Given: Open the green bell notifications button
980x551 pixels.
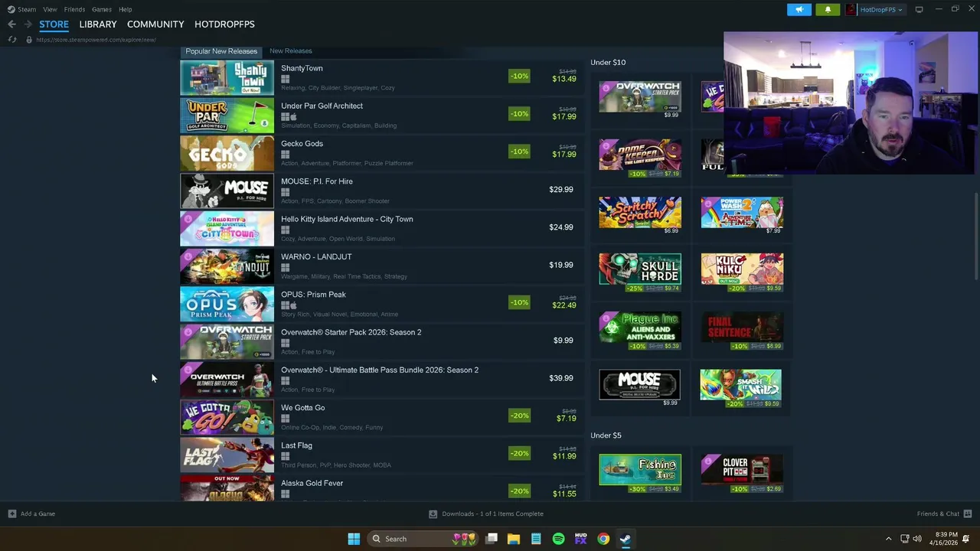Looking at the screenshot, I should [828, 9].
